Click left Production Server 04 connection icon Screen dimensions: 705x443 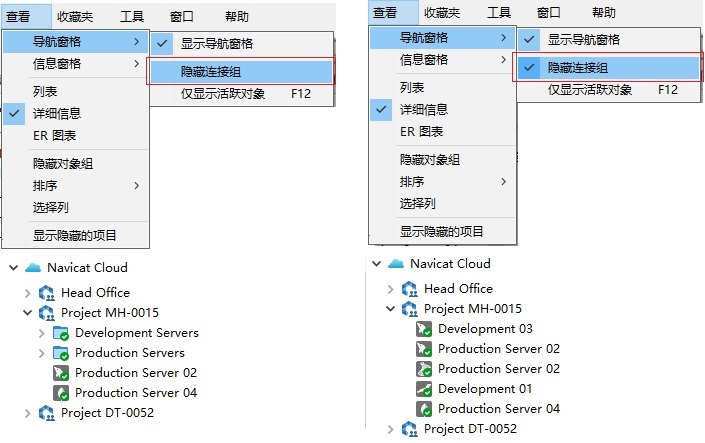61,393
